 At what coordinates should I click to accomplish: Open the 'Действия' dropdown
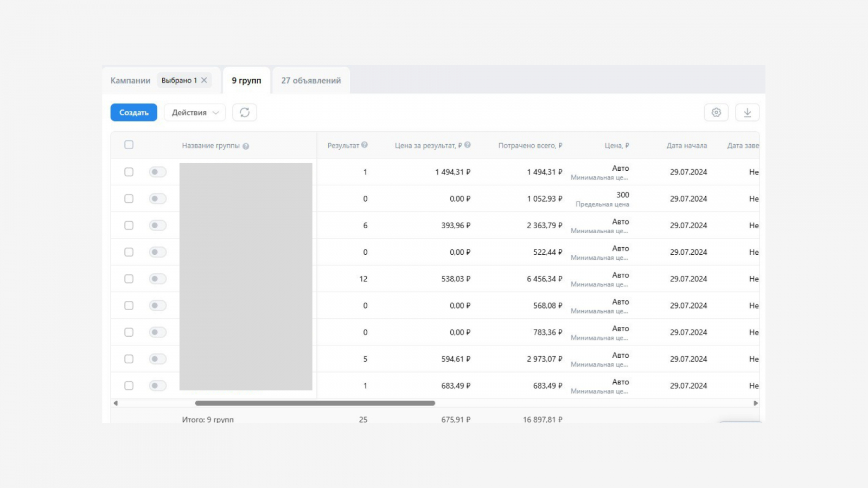click(195, 112)
